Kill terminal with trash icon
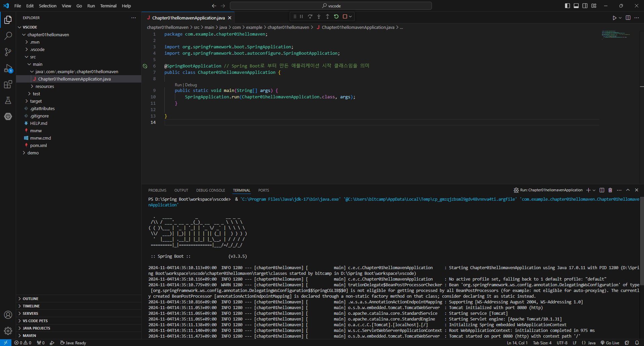Viewport: 644px width, 346px height. coord(610,190)
